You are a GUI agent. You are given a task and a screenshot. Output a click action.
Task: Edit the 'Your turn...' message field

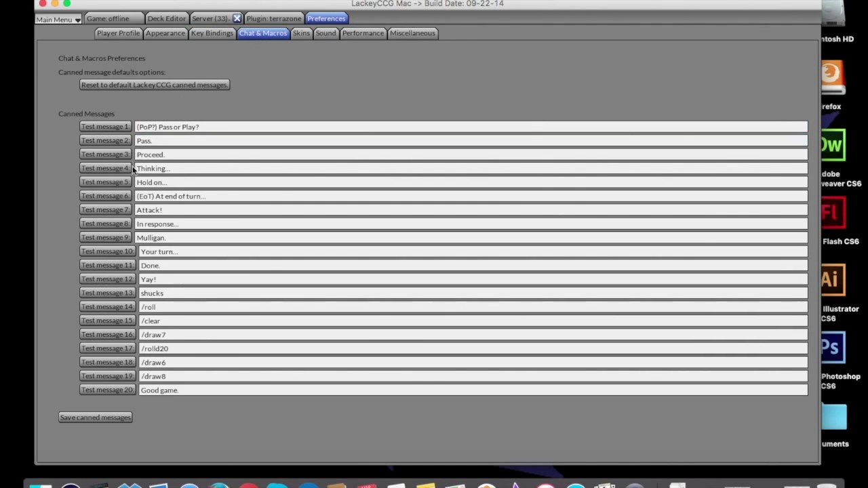click(x=473, y=251)
